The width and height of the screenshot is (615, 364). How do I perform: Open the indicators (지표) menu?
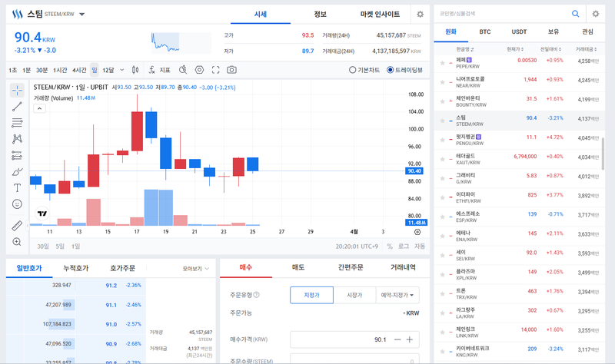click(x=158, y=70)
